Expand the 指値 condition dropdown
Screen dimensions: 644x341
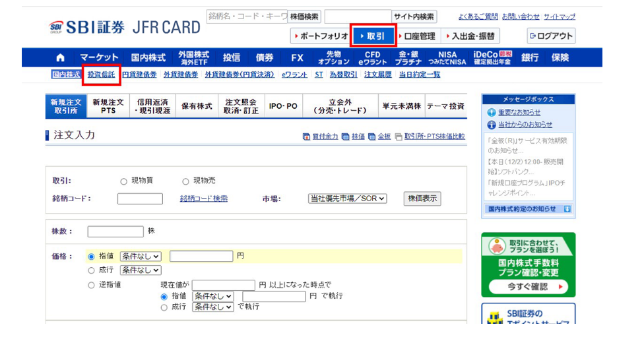(x=140, y=256)
